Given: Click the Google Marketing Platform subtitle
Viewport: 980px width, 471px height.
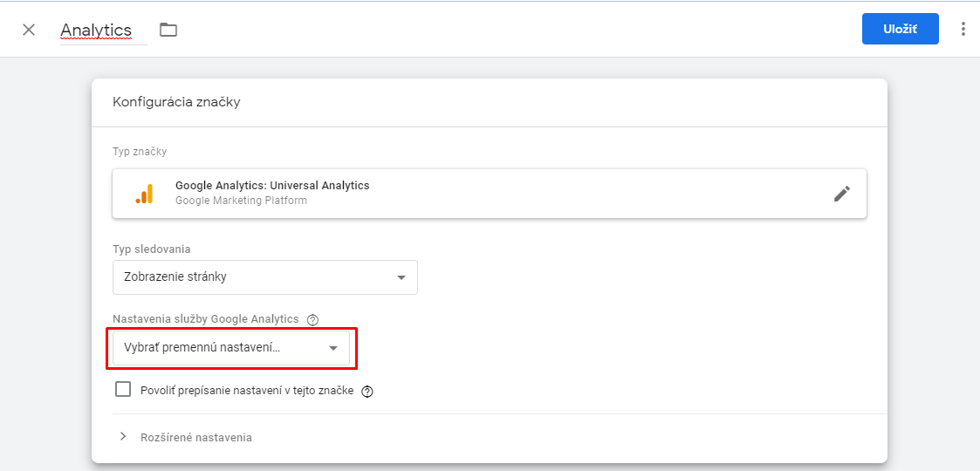Looking at the screenshot, I should point(241,201).
